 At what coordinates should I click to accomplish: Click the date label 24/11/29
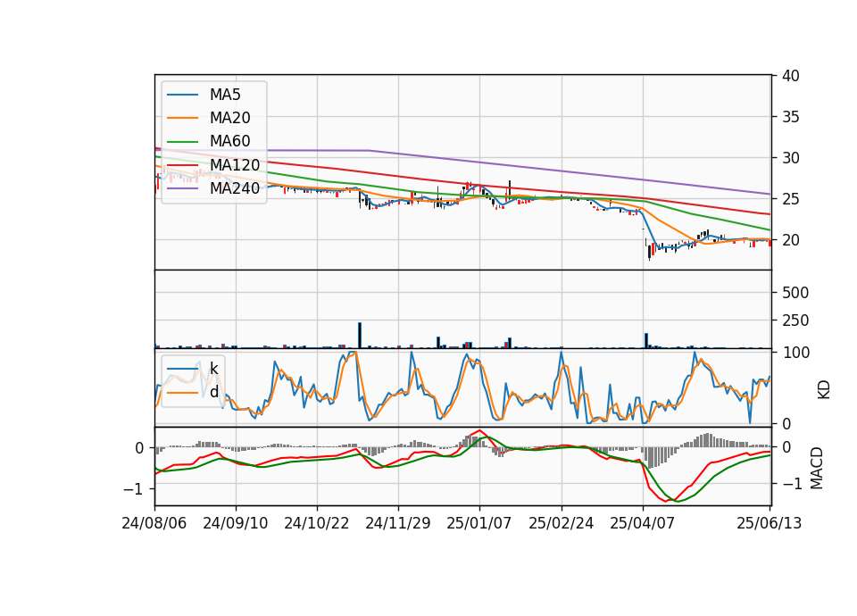pyautogui.click(x=398, y=523)
